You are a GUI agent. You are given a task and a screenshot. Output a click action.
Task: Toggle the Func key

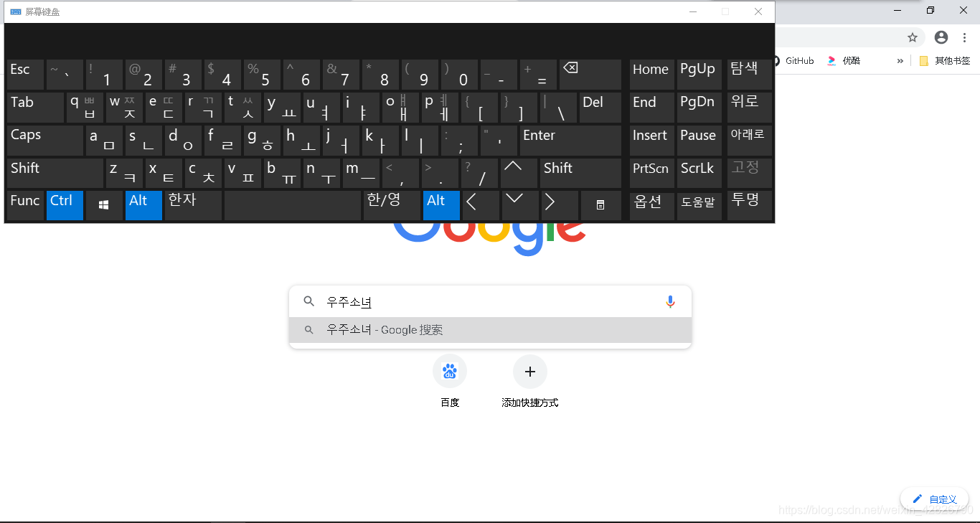tap(25, 205)
